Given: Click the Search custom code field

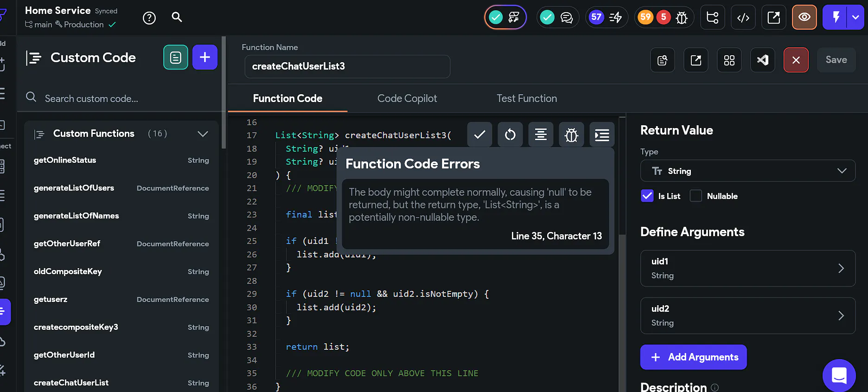Looking at the screenshot, I should coord(121,98).
